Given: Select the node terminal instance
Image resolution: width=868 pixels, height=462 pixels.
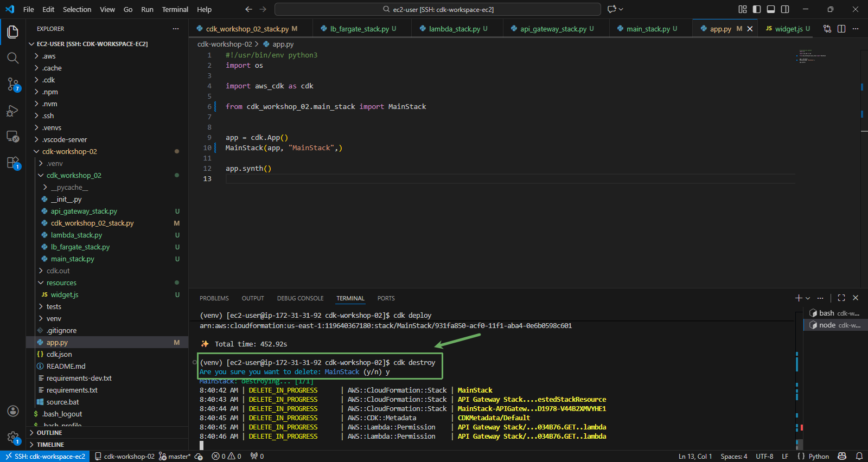Looking at the screenshot, I should (x=835, y=325).
